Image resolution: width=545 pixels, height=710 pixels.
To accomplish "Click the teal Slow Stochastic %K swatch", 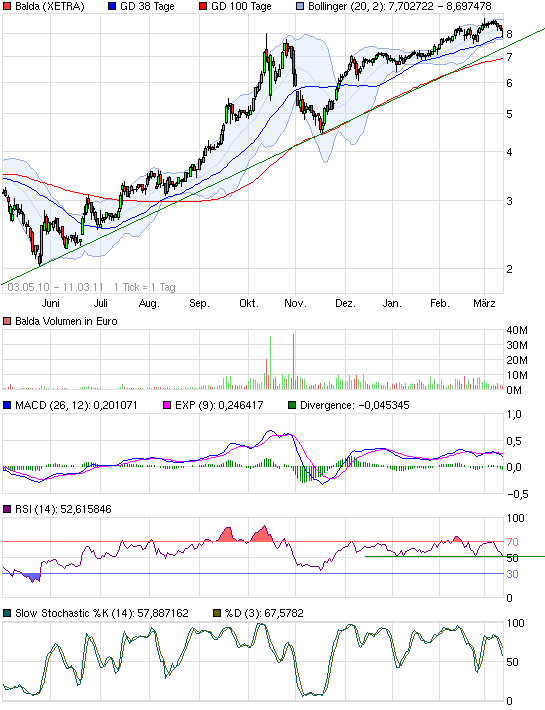I will click(x=7, y=613).
